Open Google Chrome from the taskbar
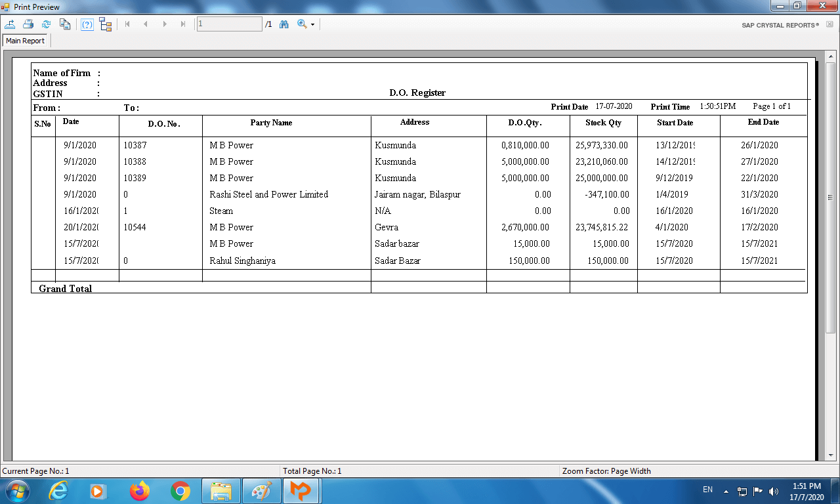This screenshot has height=504, width=840. click(x=180, y=491)
